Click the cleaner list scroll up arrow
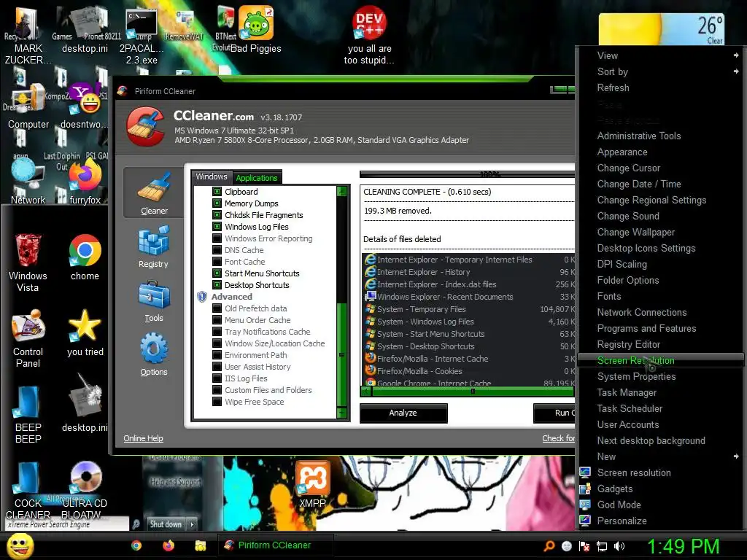This screenshot has width=747, height=560. [x=341, y=192]
